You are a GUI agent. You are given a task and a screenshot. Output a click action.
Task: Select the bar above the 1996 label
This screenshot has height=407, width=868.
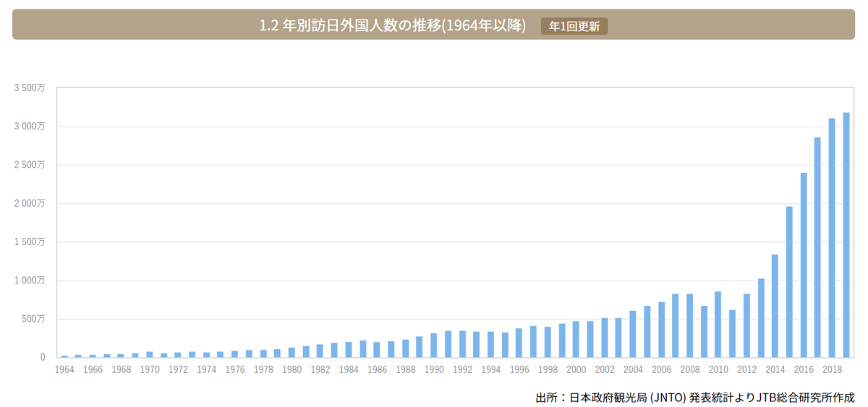pyautogui.click(x=519, y=343)
